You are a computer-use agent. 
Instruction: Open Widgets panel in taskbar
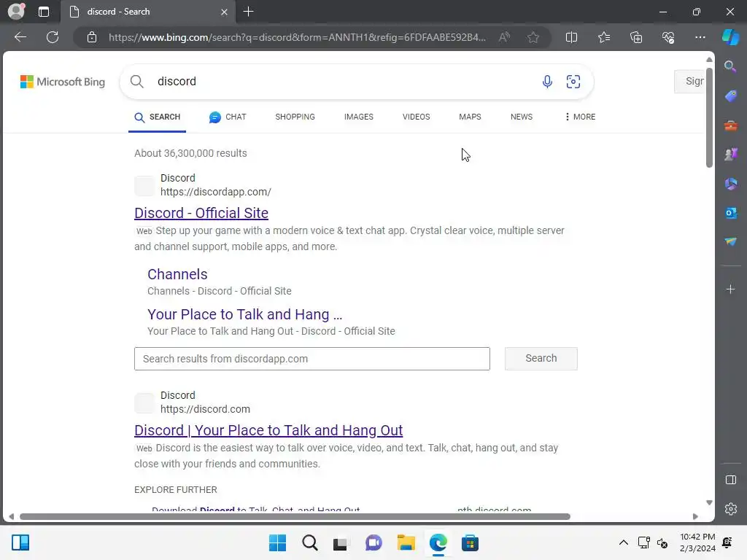click(x=20, y=542)
